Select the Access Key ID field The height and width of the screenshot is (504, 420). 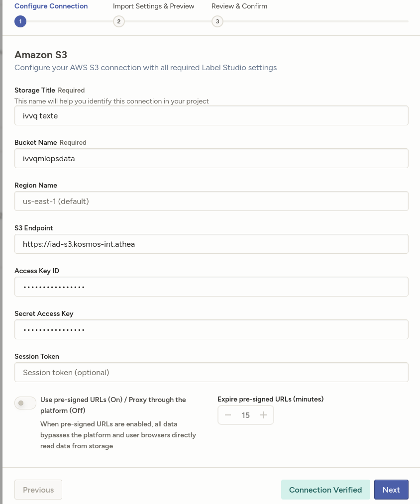211,287
